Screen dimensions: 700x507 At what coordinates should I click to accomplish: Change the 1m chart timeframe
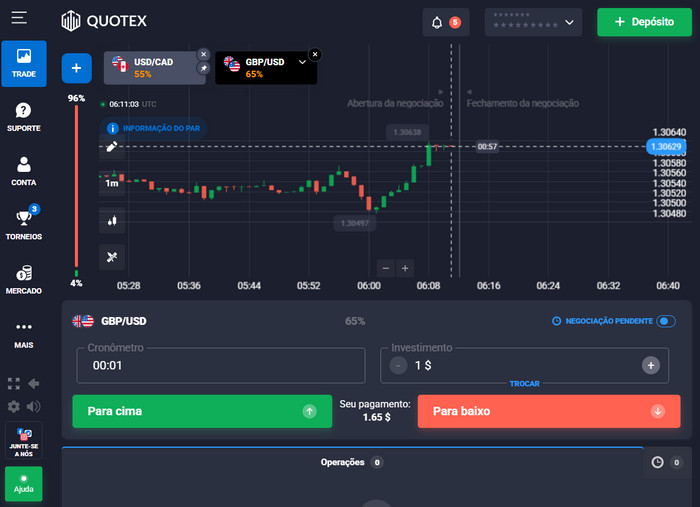tap(112, 183)
